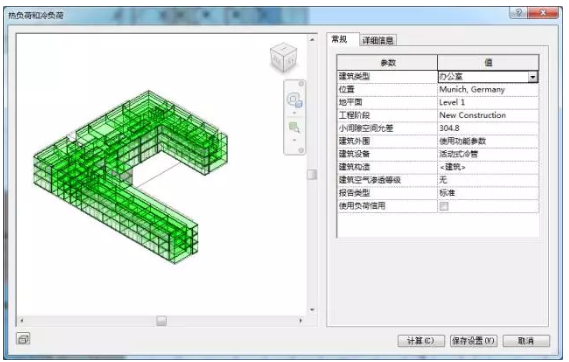Screen dimensions: 569x362
Task: Select the Level 1 ground plane value
Action: 488,103
